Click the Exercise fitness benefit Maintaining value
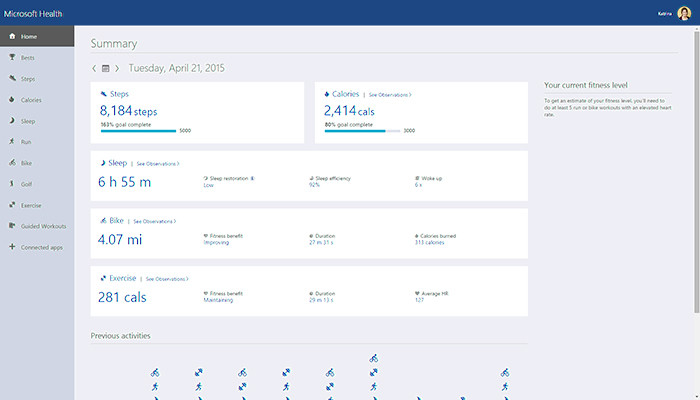The height and width of the screenshot is (400, 700). 218,300
